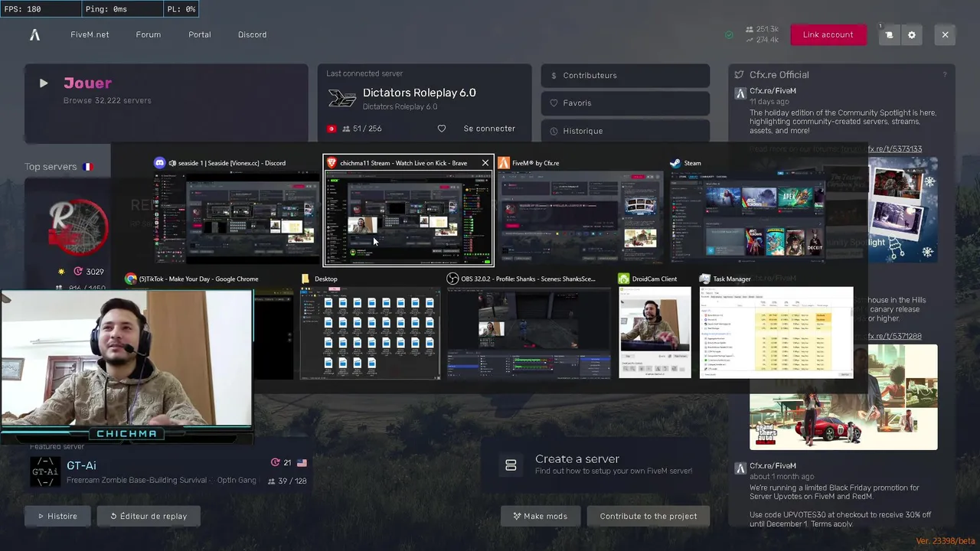
Task: Select the GT-Ai featured server name
Action: (81, 465)
